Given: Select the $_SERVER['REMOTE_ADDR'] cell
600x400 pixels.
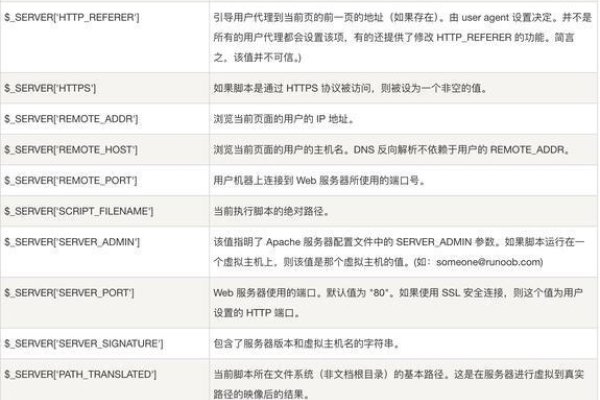Looking at the screenshot, I should pyautogui.click(x=105, y=119).
